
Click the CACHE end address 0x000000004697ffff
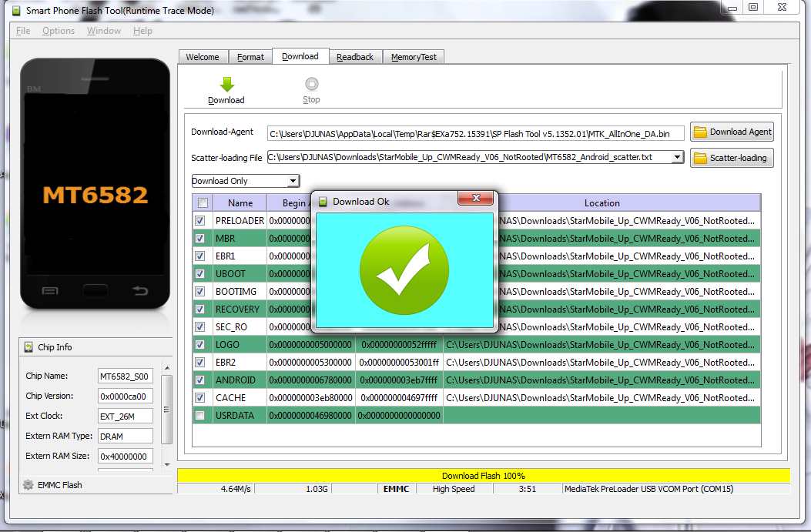[x=399, y=397]
